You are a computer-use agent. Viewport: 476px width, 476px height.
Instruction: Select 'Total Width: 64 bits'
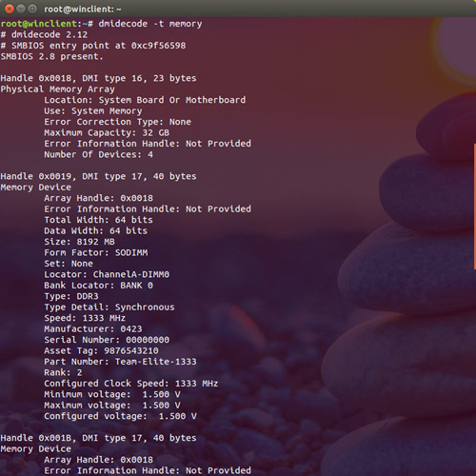coord(98,220)
